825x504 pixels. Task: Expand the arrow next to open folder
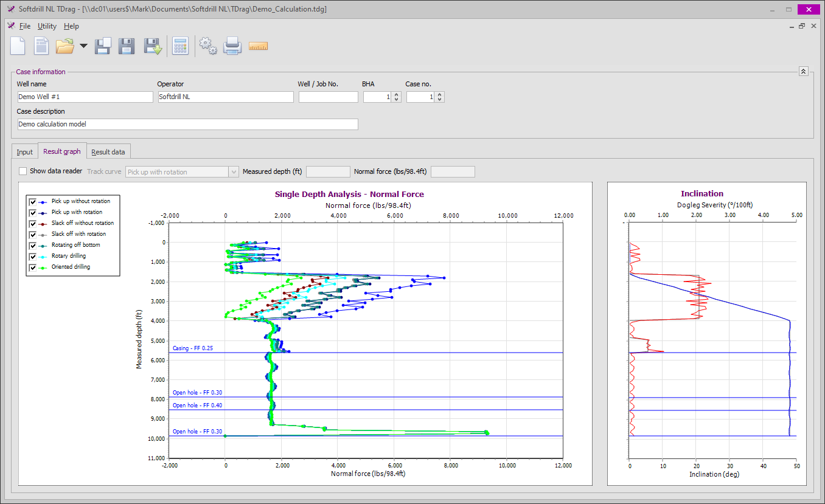[83, 46]
